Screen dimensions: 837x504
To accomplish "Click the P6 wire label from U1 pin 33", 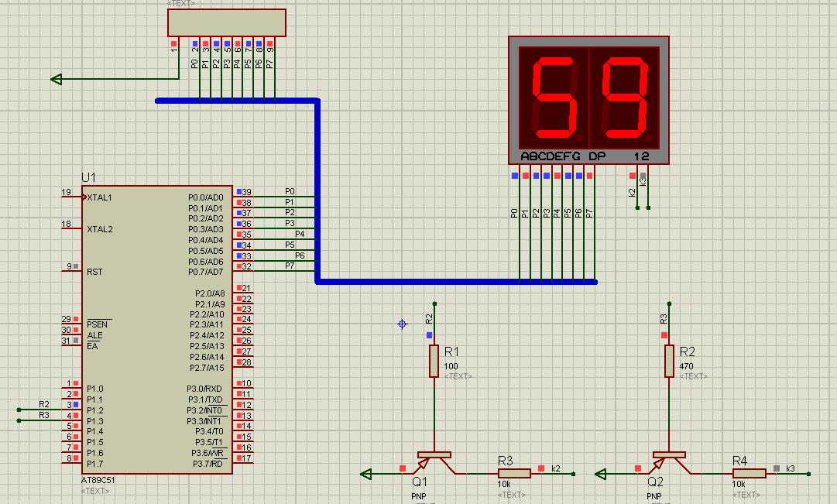I will (300, 255).
